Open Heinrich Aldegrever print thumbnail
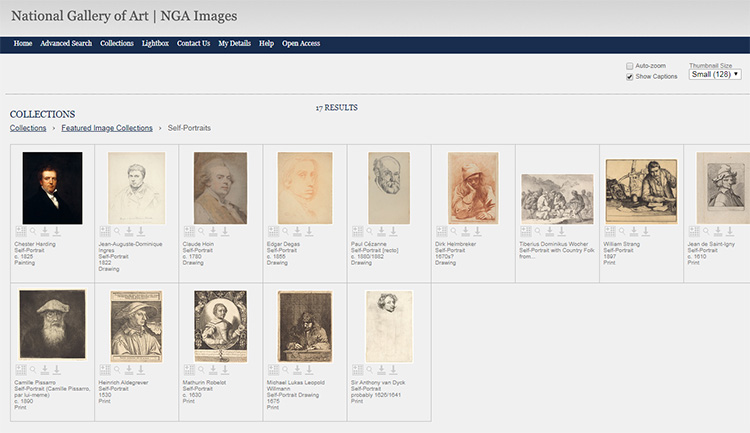 click(136, 326)
